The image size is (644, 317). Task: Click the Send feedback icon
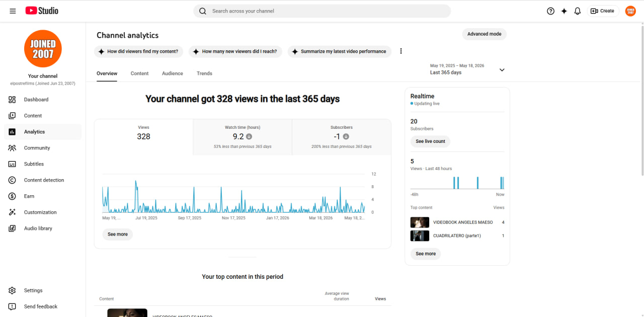pos(12,306)
